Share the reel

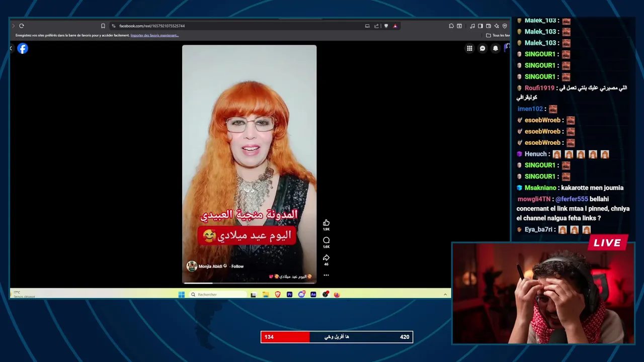[326, 257]
